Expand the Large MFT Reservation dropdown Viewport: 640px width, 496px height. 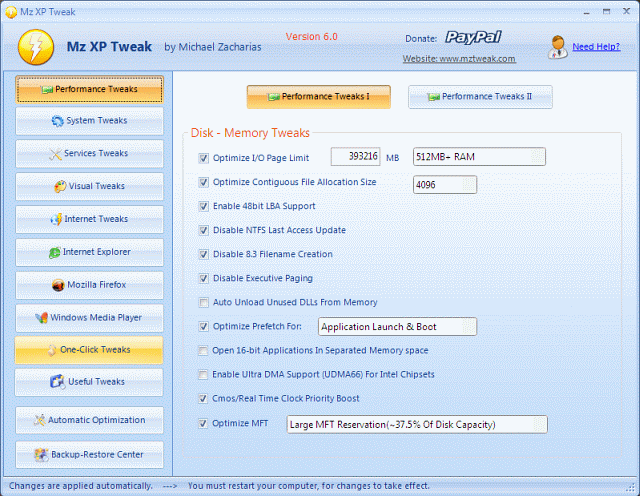(x=417, y=424)
